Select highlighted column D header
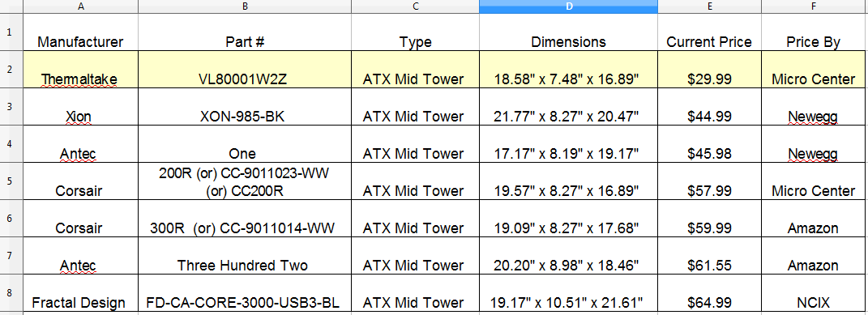868x315 pixels. 568,6
